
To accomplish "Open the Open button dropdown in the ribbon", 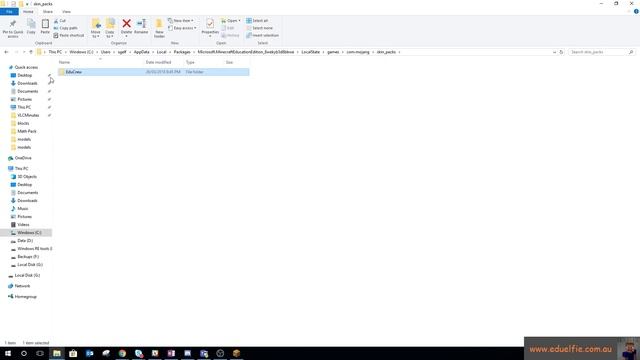I will point(240,21).
